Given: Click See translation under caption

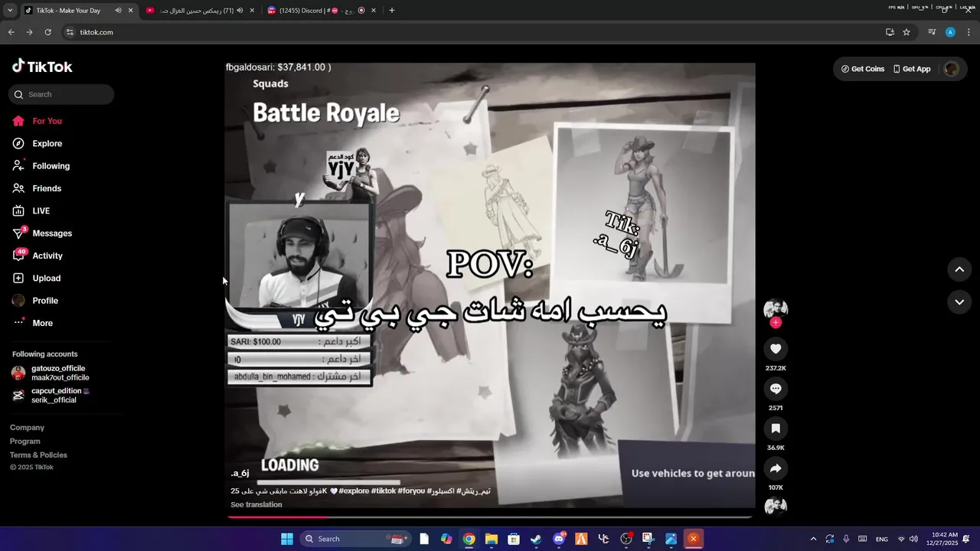Looking at the screenshot, I should [x=256, y=504].
